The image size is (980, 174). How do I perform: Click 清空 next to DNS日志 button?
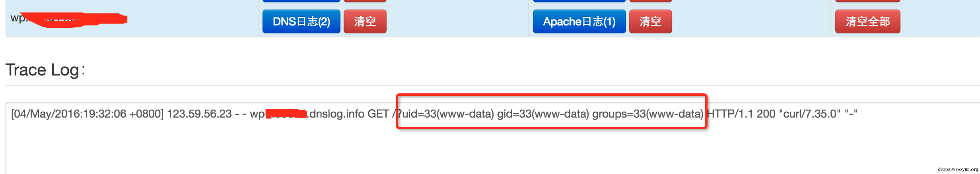click(x=365, y=21)
